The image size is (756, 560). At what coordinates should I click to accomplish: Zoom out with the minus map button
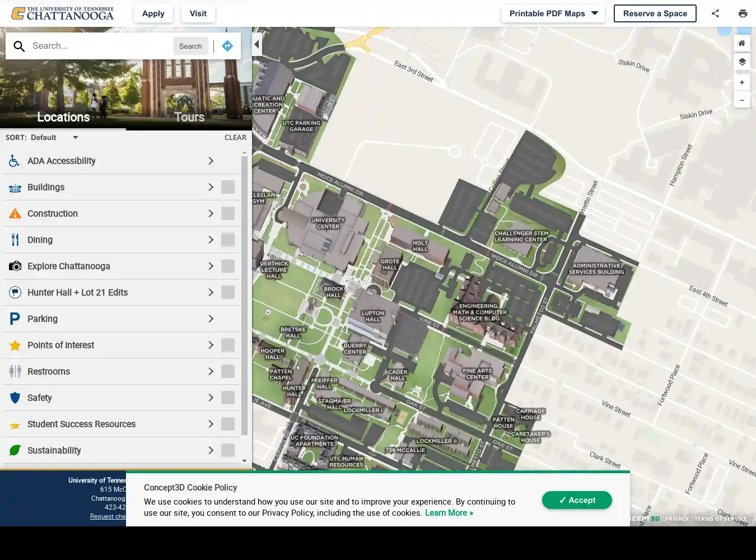point(742,100)
